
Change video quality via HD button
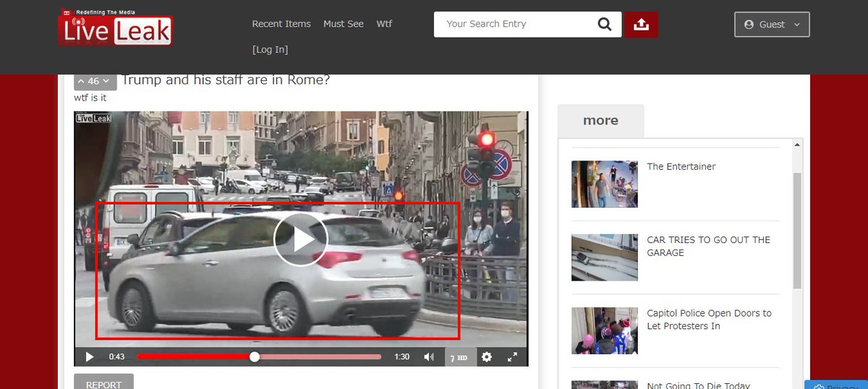point(459,357)
